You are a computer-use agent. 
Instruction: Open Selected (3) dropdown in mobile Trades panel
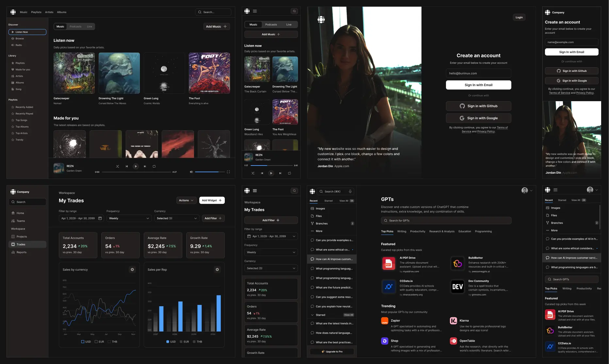click(271, 268)
